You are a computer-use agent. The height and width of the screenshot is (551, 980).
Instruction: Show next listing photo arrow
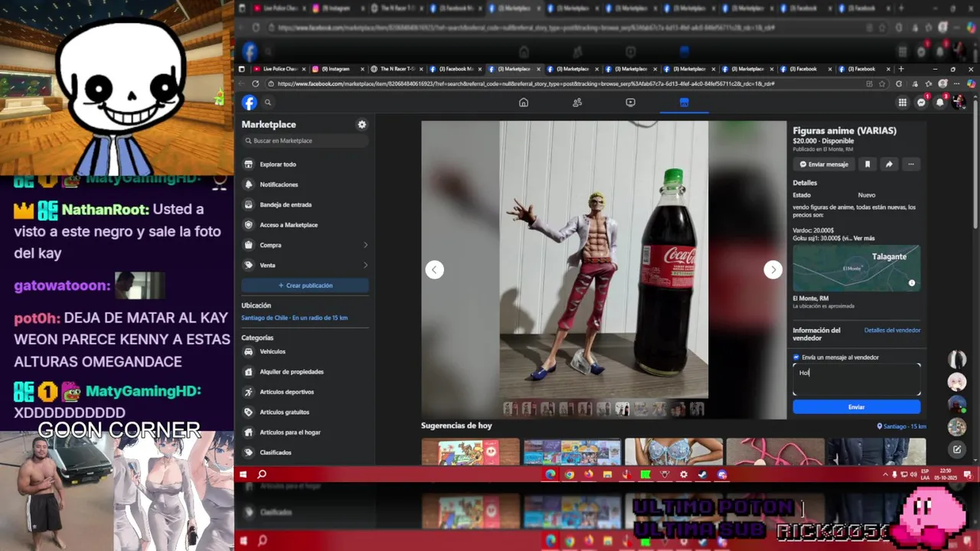click(773, 269)
